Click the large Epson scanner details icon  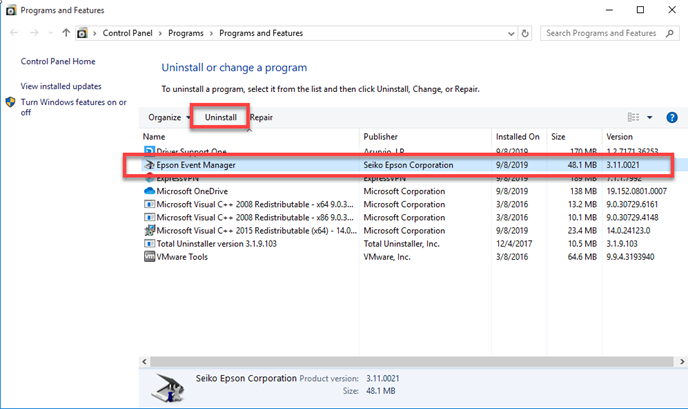click(x=168, y=388)
